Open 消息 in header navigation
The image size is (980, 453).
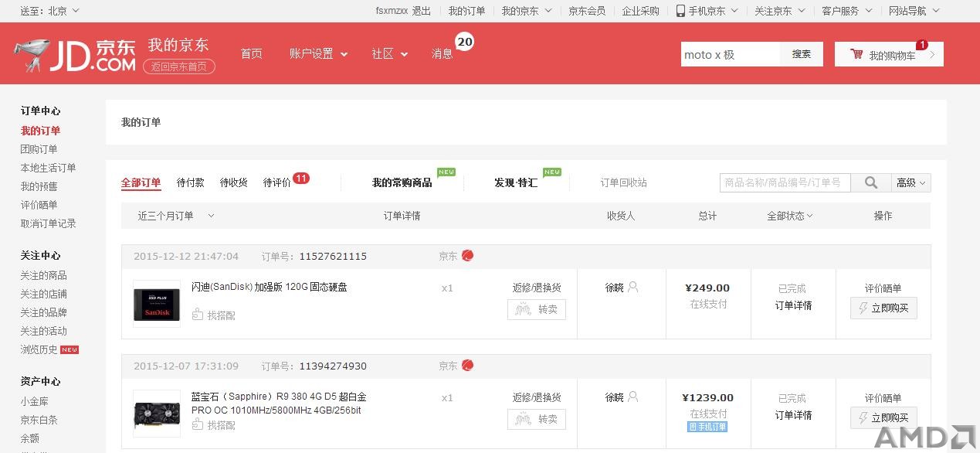443,53
